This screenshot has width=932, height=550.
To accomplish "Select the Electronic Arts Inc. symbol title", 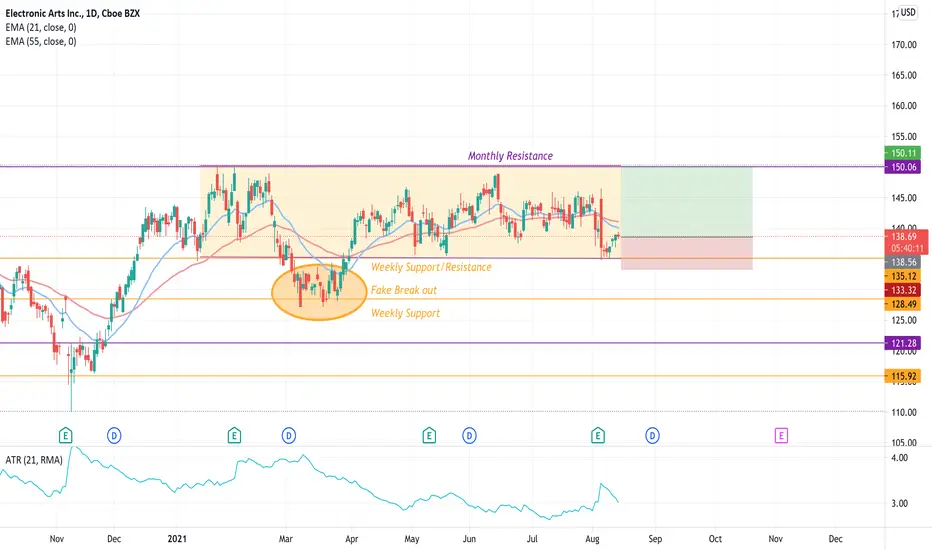I will click(73, 13).
